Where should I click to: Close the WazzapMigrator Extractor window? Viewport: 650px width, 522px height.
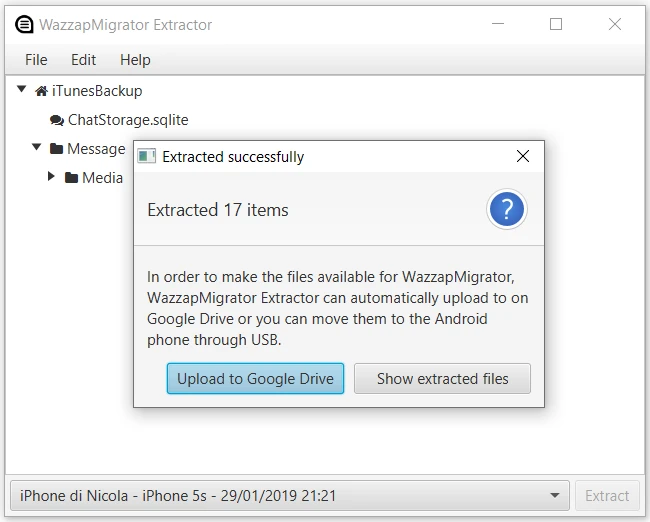(x=615, y=24)
